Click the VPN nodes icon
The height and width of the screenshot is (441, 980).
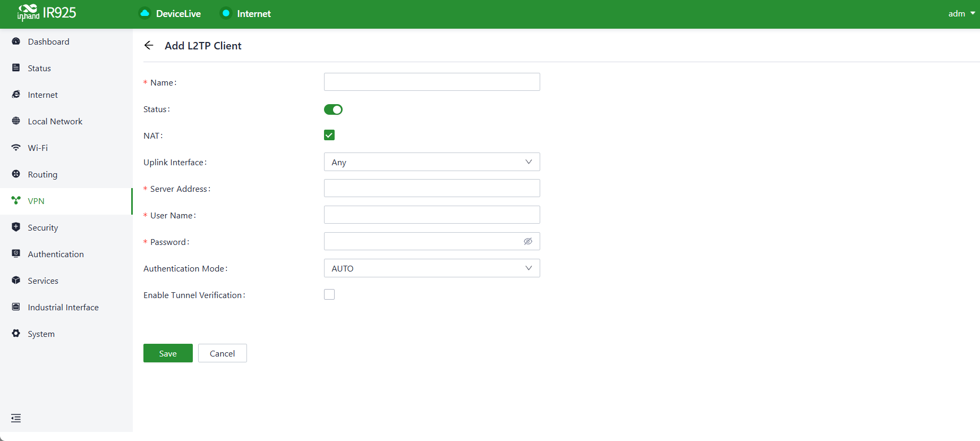(16, 201)
